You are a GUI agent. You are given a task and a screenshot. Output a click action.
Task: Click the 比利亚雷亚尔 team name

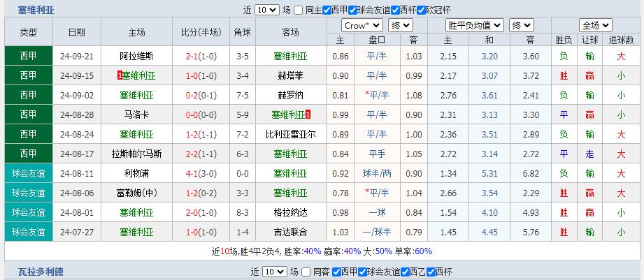click(289, 134)
